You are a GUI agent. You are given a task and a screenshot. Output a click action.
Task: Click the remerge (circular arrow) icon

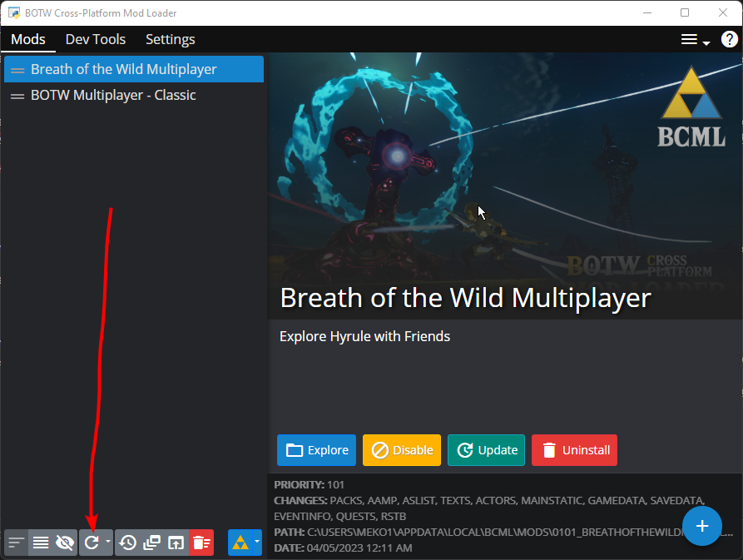click(x=92, y=542)
